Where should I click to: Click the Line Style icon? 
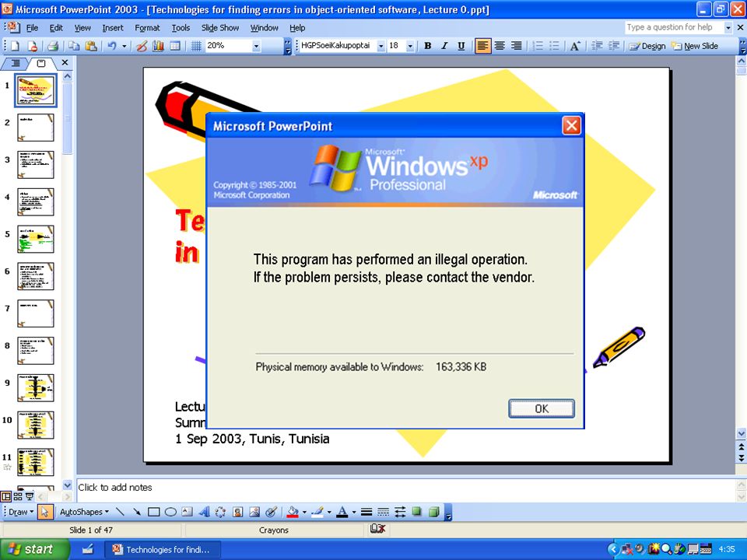[x=366, y=512]
